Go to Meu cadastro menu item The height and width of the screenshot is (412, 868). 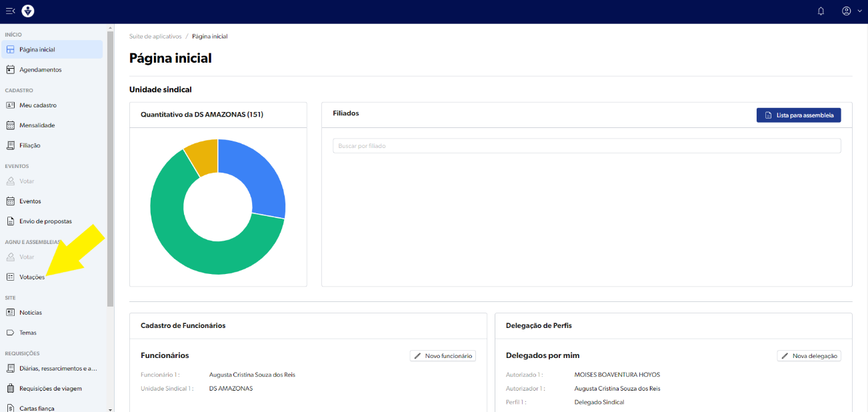(37, 105)
